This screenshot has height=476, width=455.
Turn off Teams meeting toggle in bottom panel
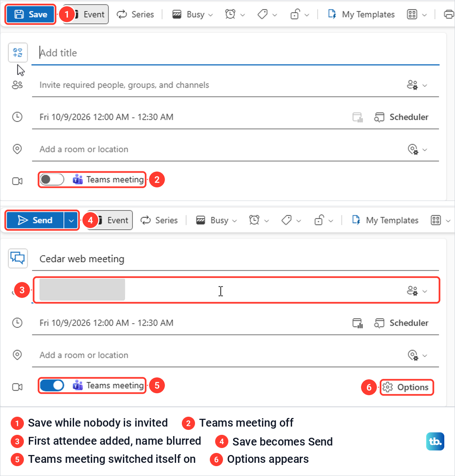(x=52, y=385)
